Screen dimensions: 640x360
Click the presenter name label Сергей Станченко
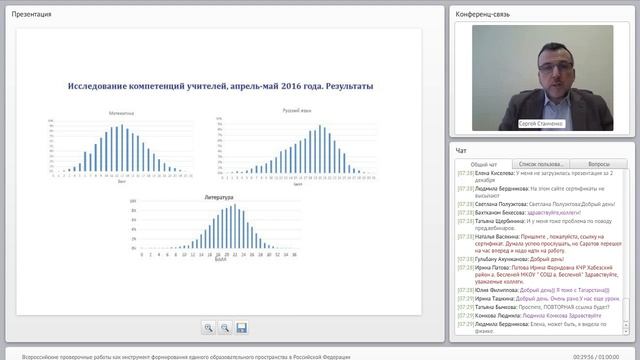(x=541, y=124)
